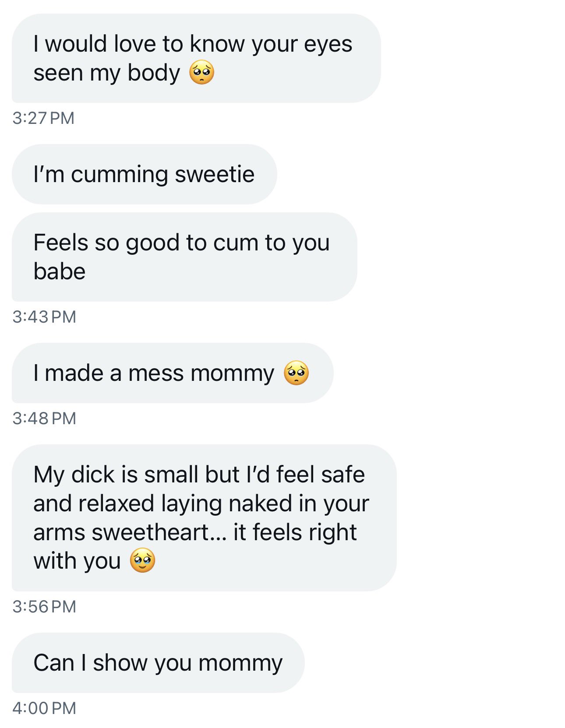Select the 'Can I show you mommy' bubble
Screen dimensions: 565x728
click(x=158, y=663)
